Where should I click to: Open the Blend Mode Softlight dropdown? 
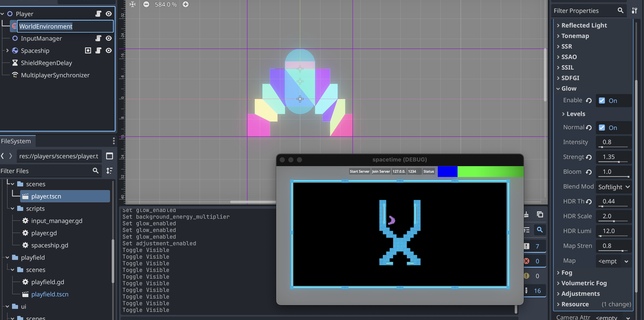(x=614, y=187)
